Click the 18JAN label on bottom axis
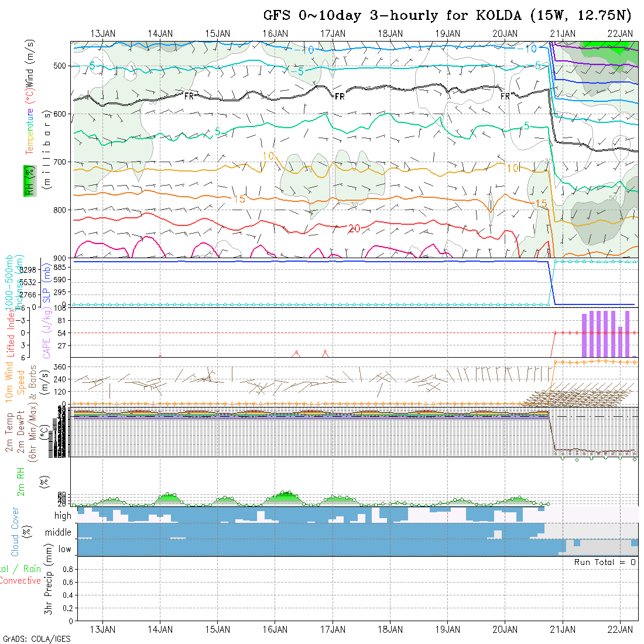Screen dimensions: 644x644 point(390,629)
